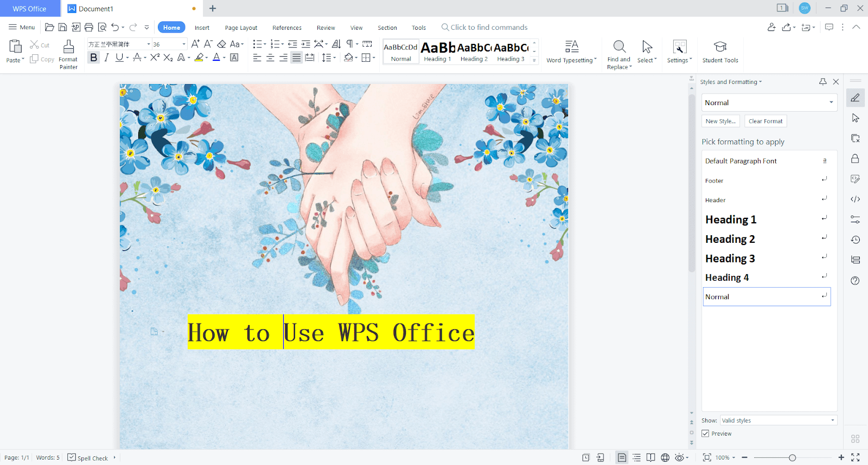Clear formatting with the eraser icon
This screenshot has width=868, height=465.
221,44
